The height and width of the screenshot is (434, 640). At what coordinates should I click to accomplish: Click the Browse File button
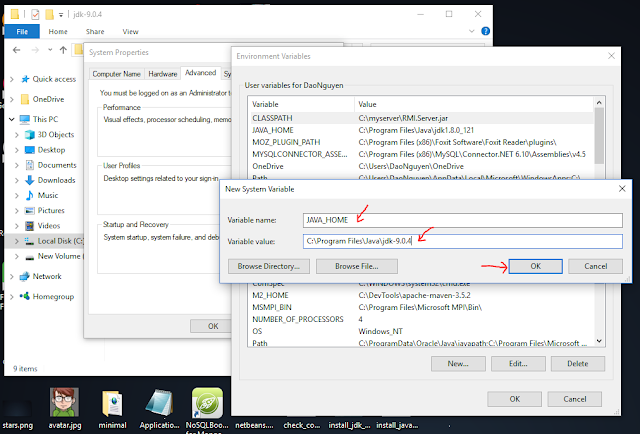coord(356,266)
